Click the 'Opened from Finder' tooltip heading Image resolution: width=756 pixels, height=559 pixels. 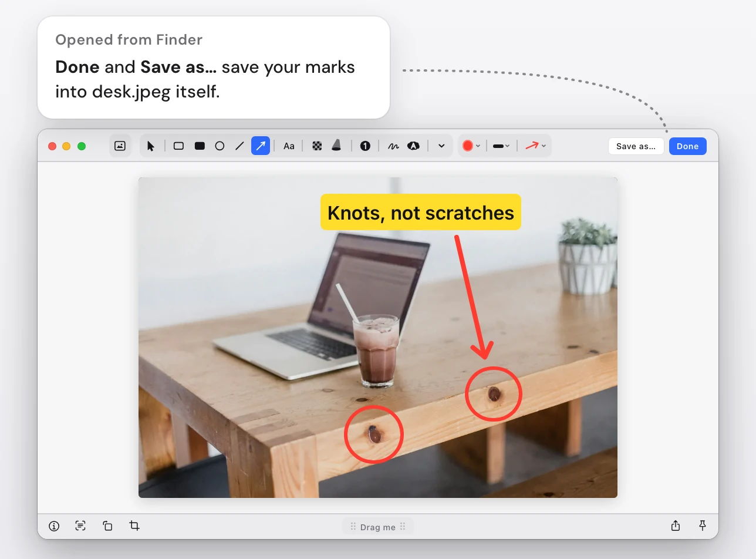(x=129, y=40)
